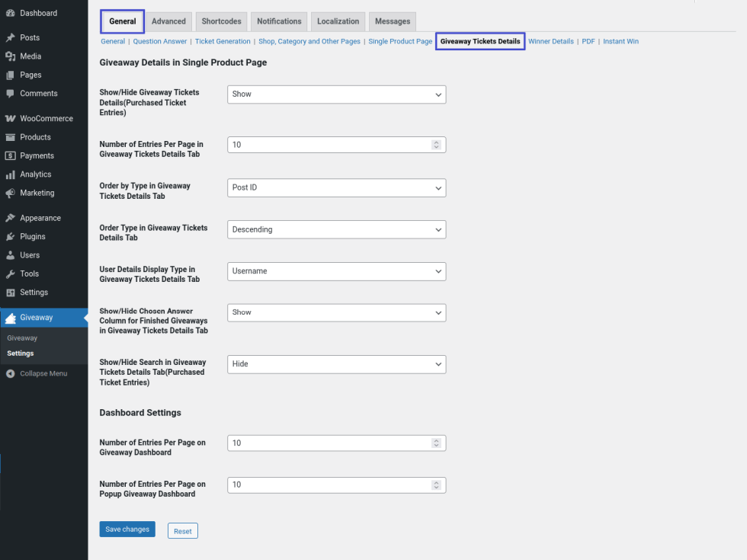Click the WooCommerce logo icon
Screen dimensions: 747x560
point(10,119)
